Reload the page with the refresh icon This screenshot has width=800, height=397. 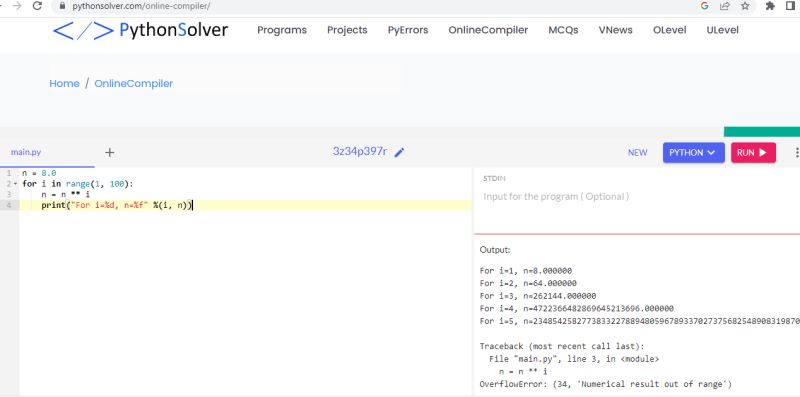tap(37, 6)
